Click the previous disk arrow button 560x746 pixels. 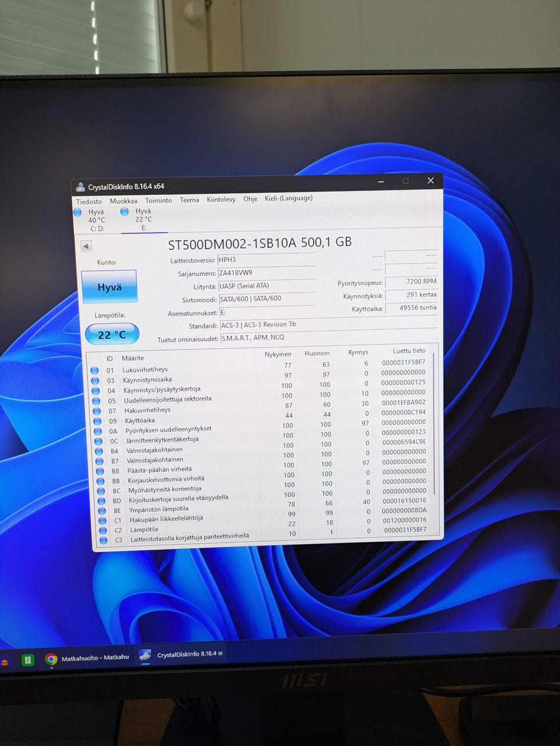tap(86, 246)
